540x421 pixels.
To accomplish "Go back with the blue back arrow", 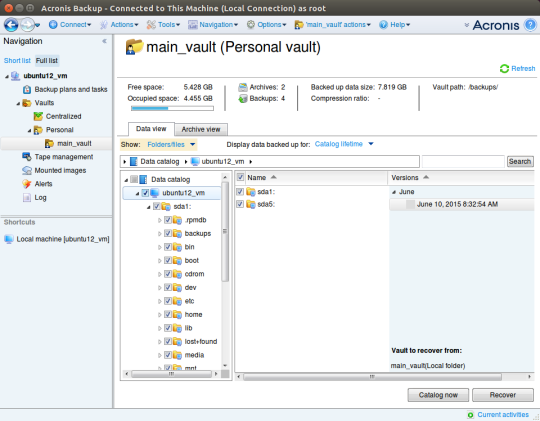I will tap(11, 25).
